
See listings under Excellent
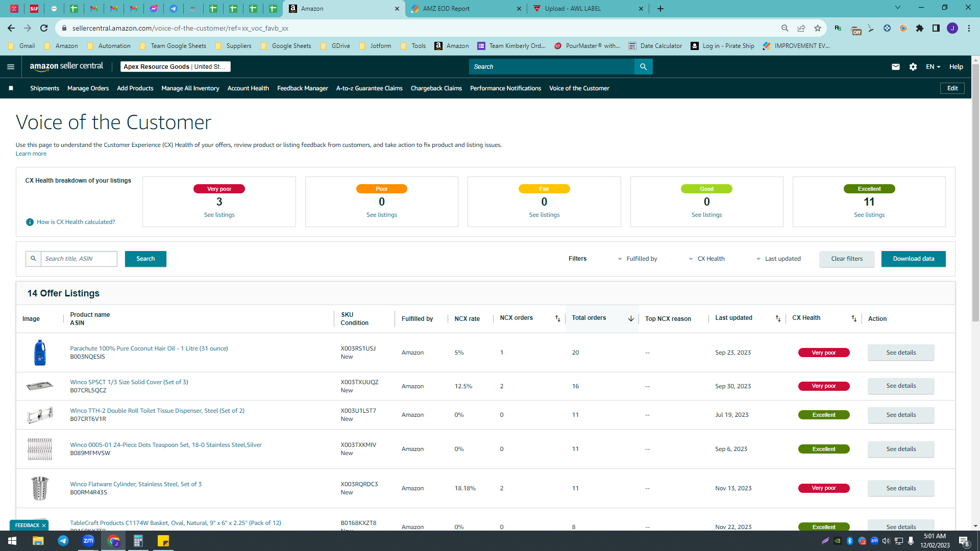[x=869, y=215]
